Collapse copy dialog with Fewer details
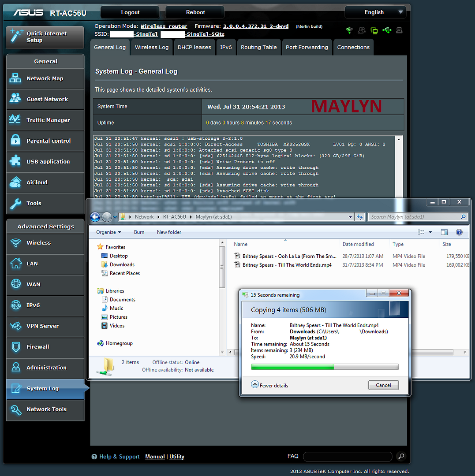 pos(269,385)
